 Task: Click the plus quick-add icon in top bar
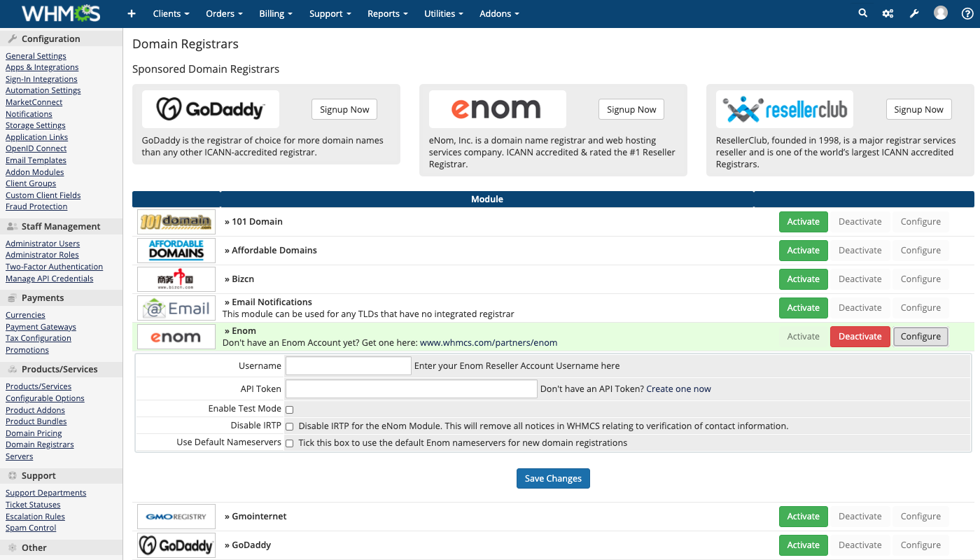(131, 13)
